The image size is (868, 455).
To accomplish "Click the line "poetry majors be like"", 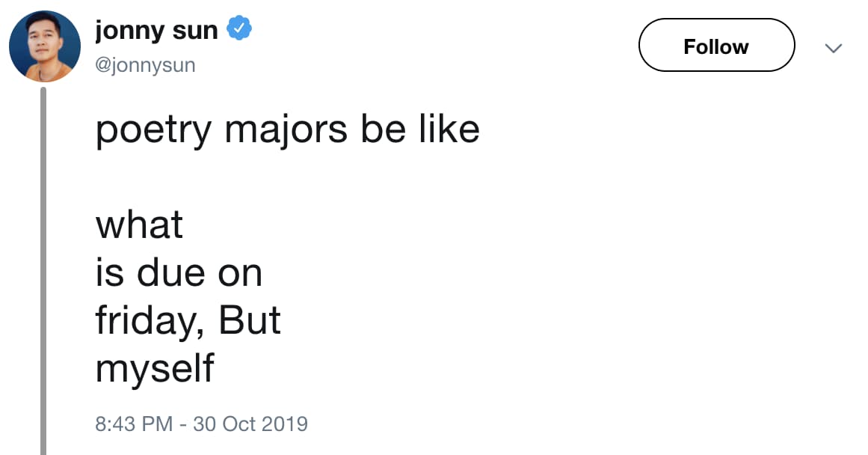I will (x=287, y=130).
